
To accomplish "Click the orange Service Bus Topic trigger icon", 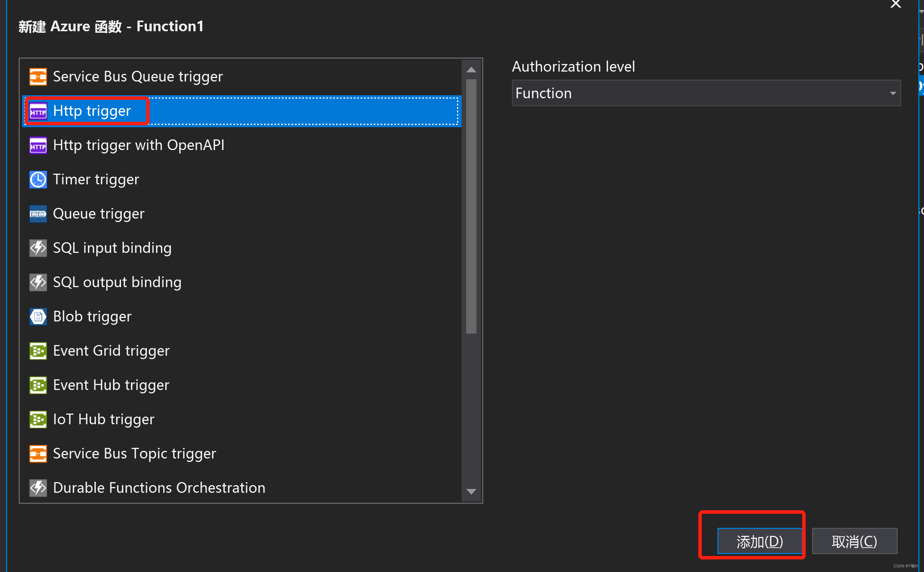I will 38,454.
